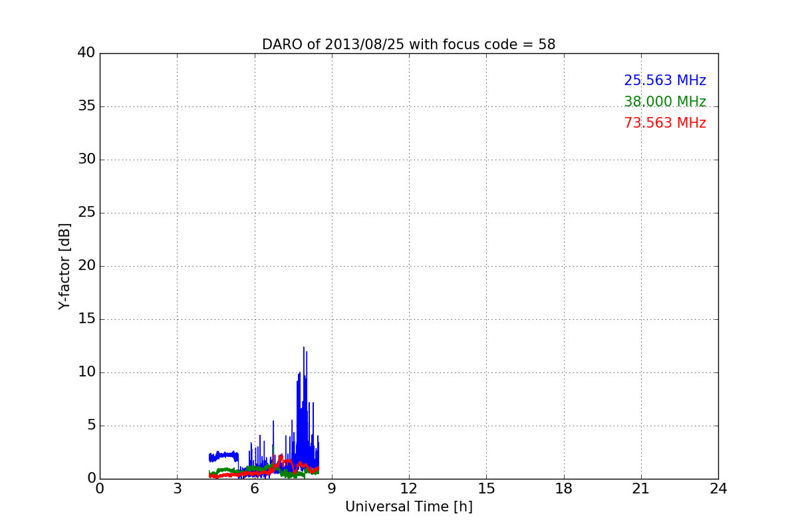This screenshot has height=532, width=798.
Task: Click the y-axis tick label 40
Action: [86, 53]
